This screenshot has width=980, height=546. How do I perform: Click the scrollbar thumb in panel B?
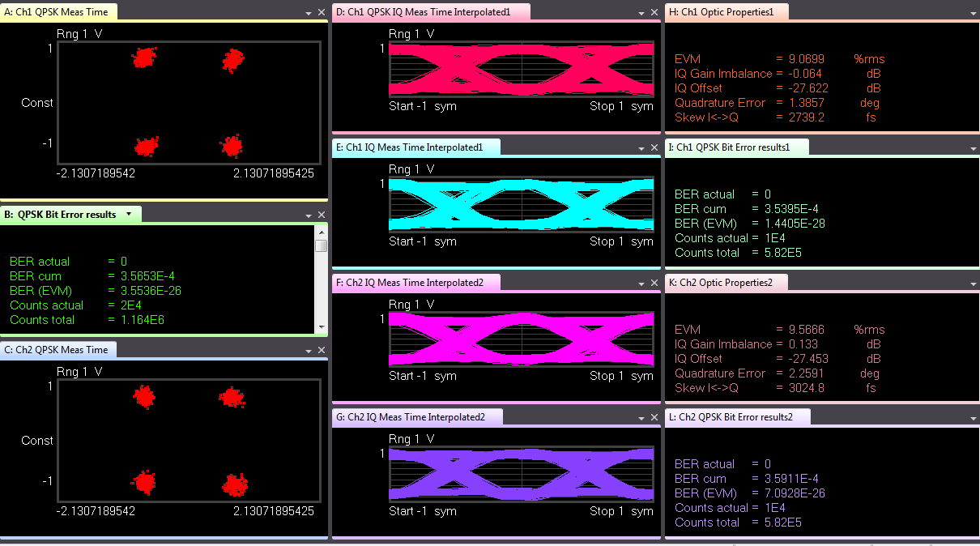click(x=322, y=245)
